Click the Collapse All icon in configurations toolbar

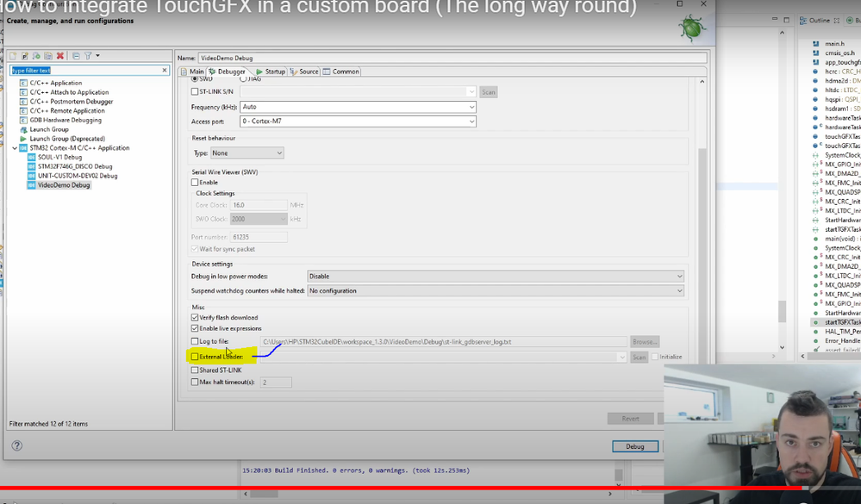pyautogui.click(x=77, y=56)
